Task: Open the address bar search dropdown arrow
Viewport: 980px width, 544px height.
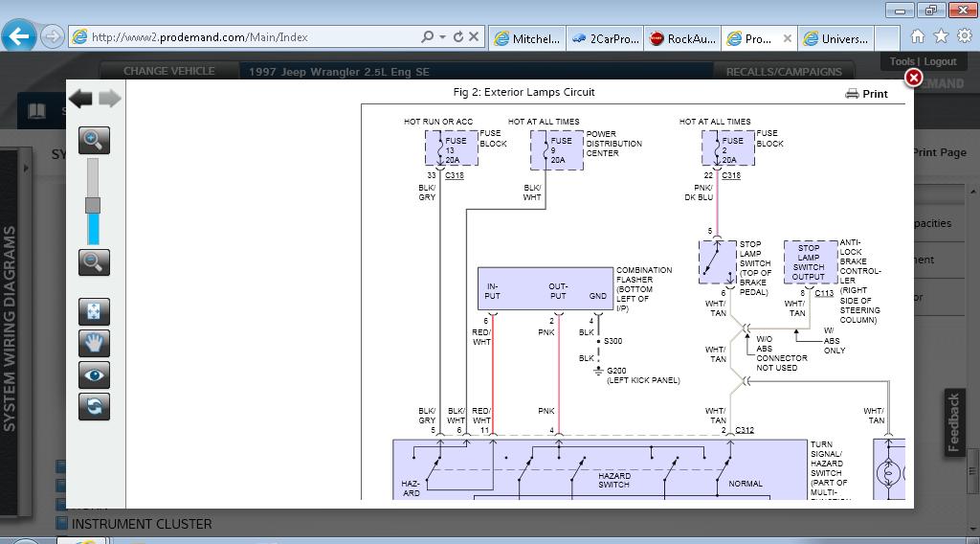Action: point(442,37)
